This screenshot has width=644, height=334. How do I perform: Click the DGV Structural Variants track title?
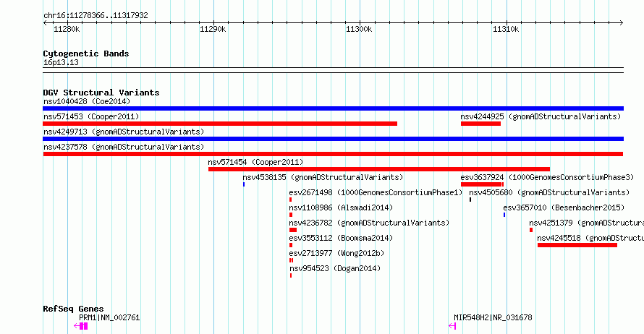(101, 93)
